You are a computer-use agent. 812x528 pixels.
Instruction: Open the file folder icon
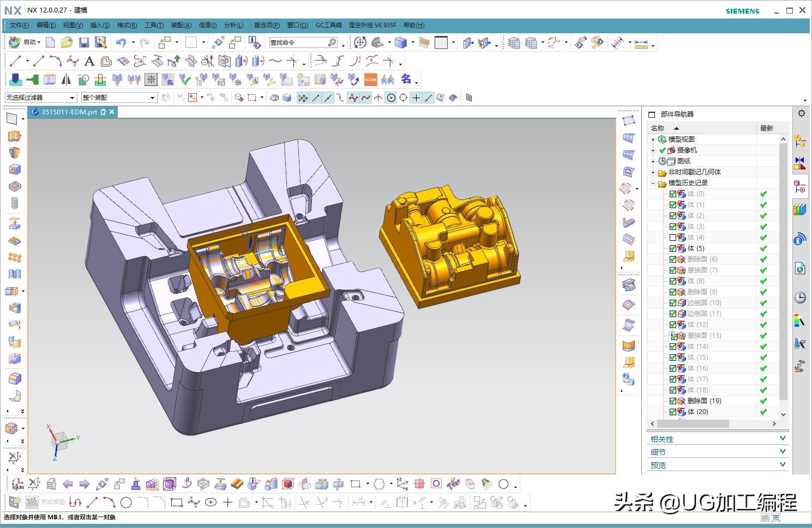pos(67,43)
